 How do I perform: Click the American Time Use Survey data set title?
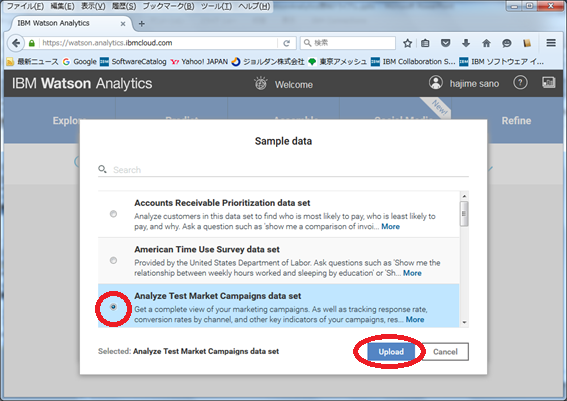tap(207, 249)
